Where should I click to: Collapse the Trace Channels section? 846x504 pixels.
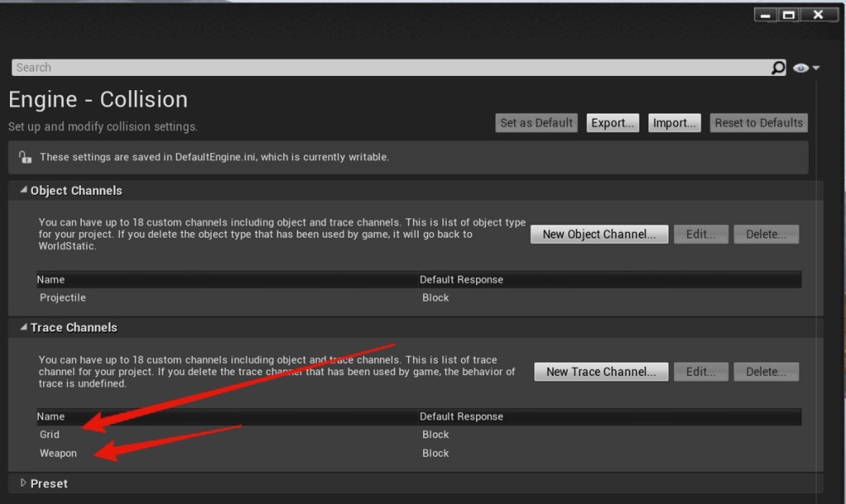(x=24, y=327)
